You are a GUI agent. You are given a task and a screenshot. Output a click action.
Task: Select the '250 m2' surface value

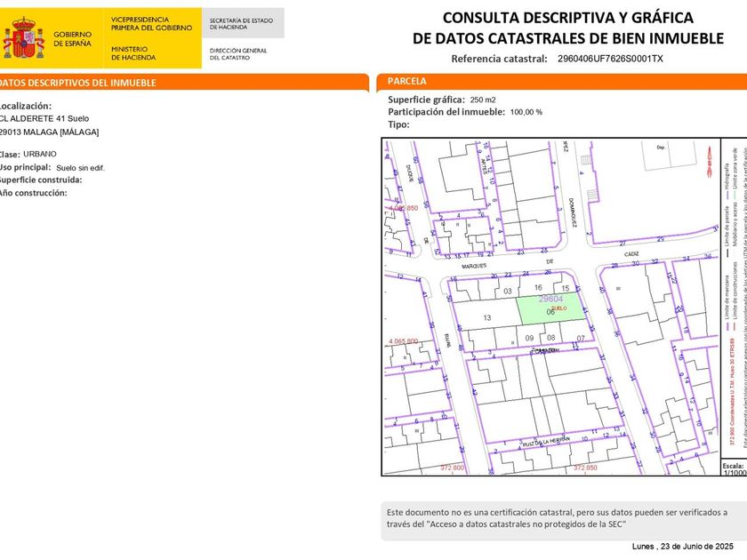[483, 100]
